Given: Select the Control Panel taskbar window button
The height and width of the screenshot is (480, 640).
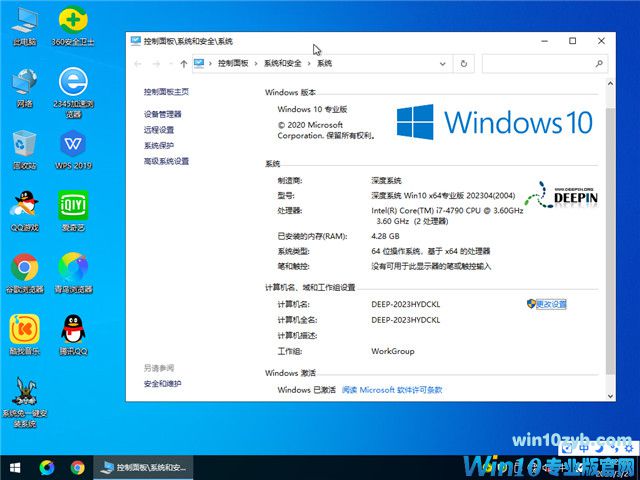Looking at the screenshot, I should pos(143,467).
